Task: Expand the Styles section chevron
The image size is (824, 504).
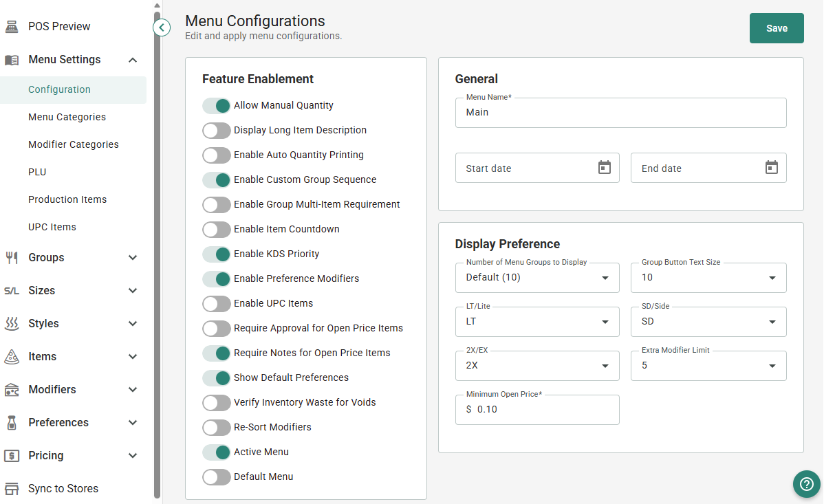Action: [x=133, y=324]
